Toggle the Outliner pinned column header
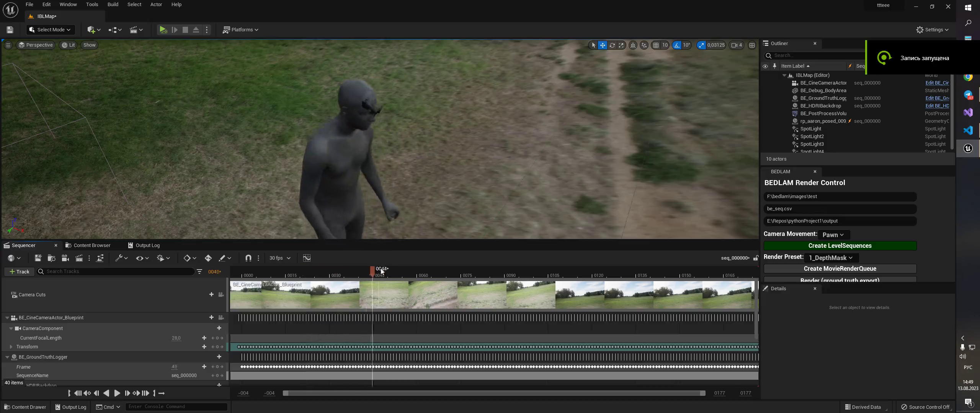The height and width of the screenshot is (413, 980). 774,66
